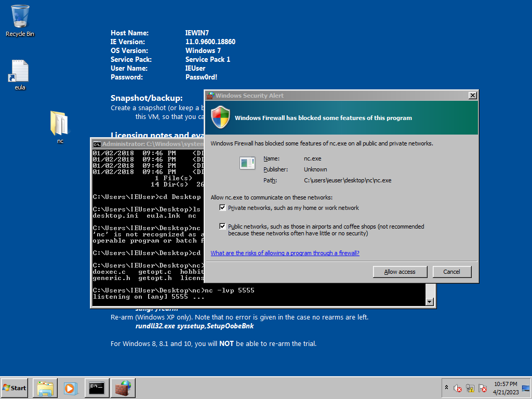
Task: Open Windows Media Player from the taskbar
Action: [x=71, y=388]
